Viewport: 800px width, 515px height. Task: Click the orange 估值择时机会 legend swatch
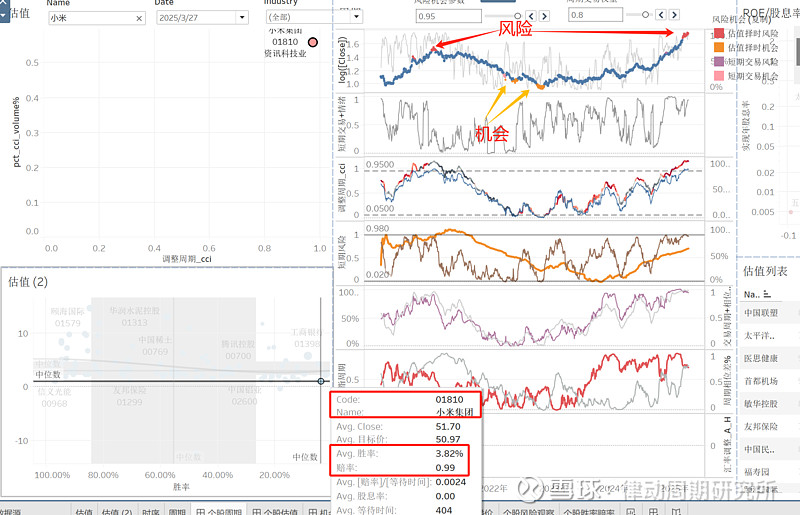[719, 47]
